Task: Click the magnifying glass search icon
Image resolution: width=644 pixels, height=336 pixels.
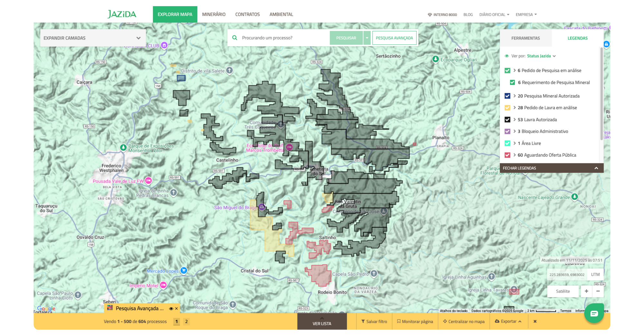Action: (235, 38)
